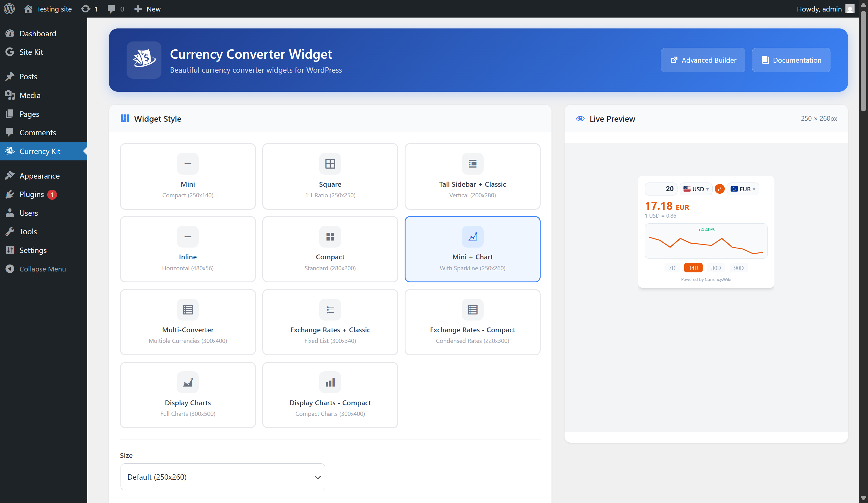Go to Appearance in admin sidebar
The height and width of the screenshot is (503, 868).
[39, 176]
